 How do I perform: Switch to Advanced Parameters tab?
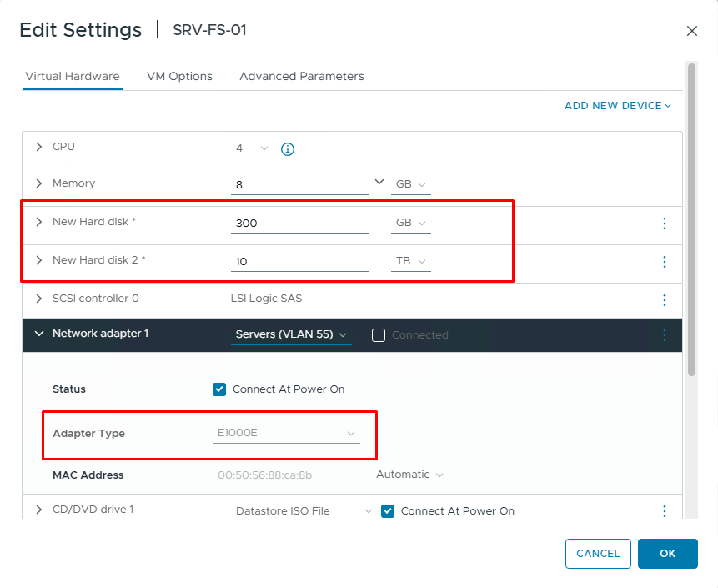tap(302, 77)
